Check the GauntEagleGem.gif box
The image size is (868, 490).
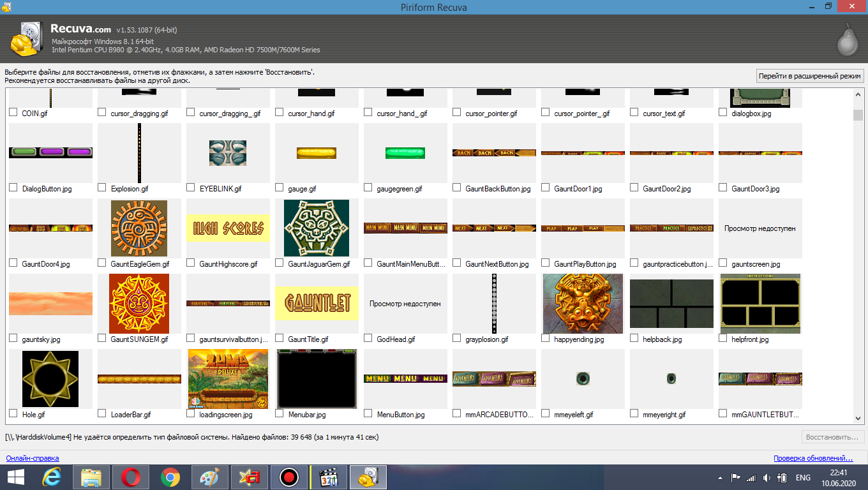coord(102,263)
